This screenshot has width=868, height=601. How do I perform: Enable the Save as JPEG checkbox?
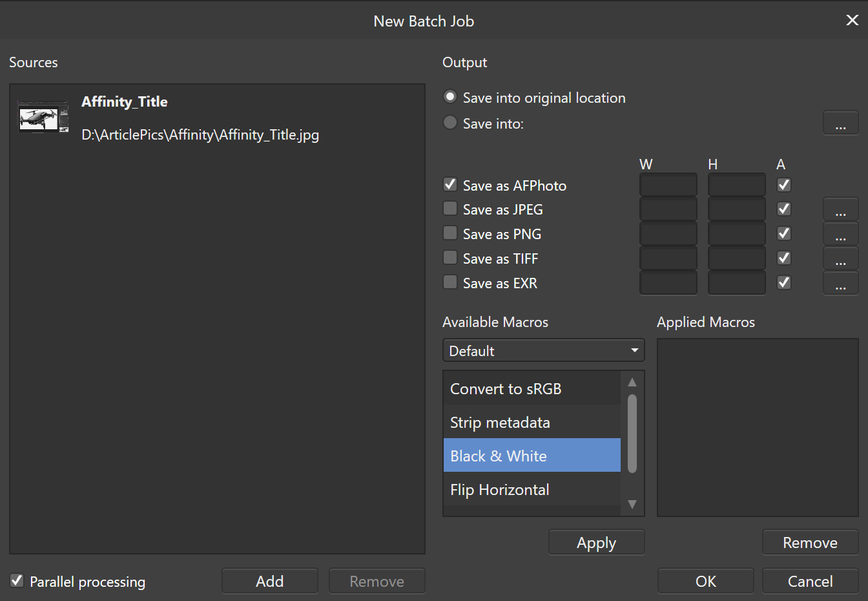click(450, 209)
